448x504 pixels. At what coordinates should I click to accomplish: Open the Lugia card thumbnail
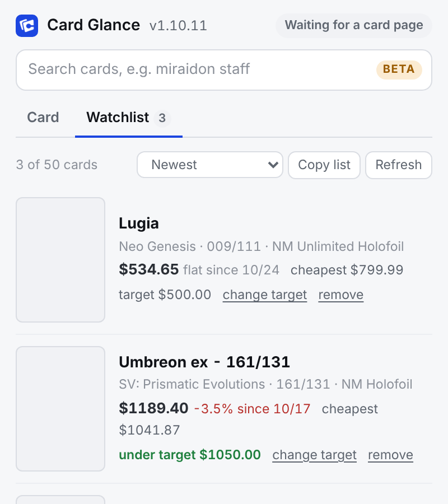coord(60,260)
